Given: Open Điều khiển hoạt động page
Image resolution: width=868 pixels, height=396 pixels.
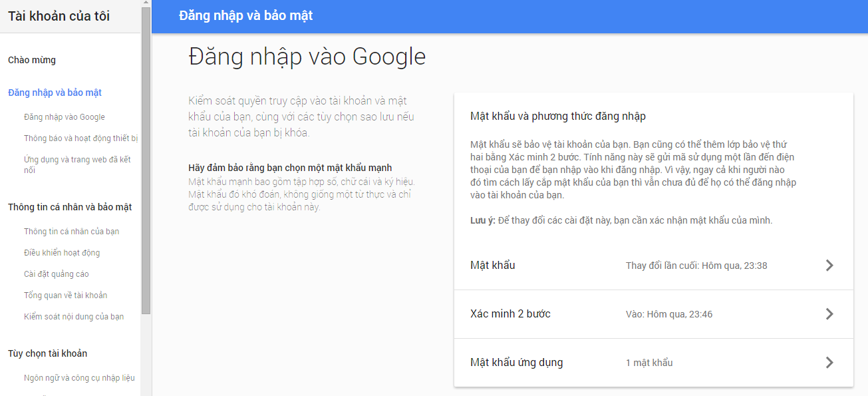Looking at the screenshot, I should point(62,253).
